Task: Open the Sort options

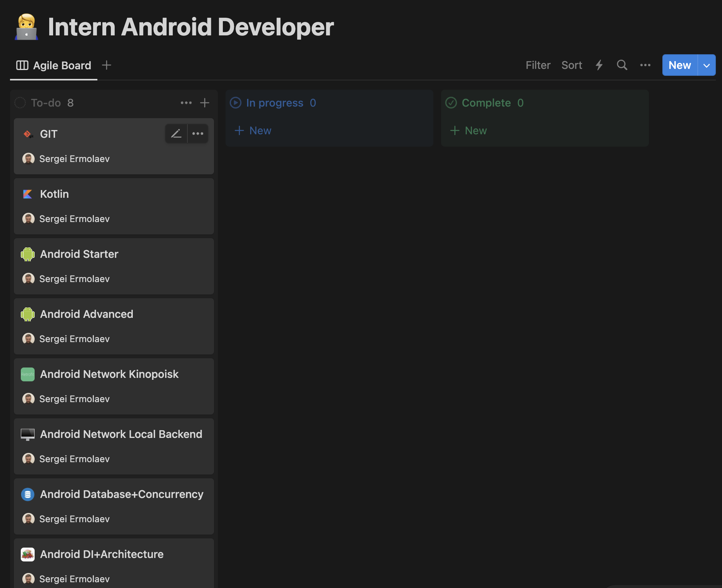Action: pos(572,65)
